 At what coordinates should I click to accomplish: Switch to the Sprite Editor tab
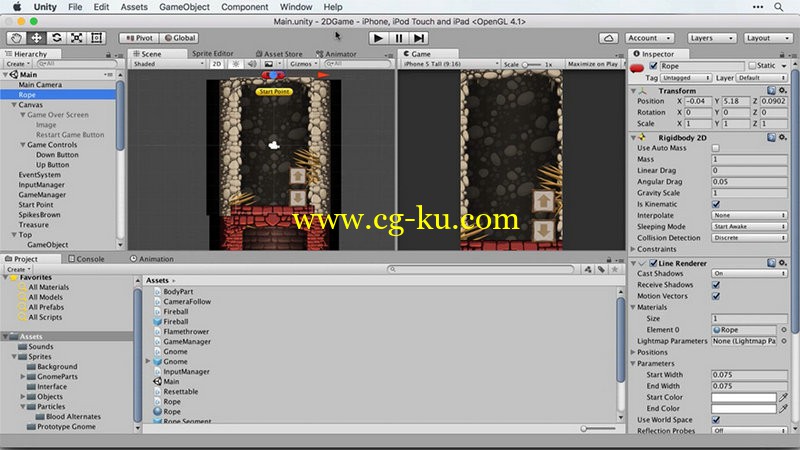213,54
